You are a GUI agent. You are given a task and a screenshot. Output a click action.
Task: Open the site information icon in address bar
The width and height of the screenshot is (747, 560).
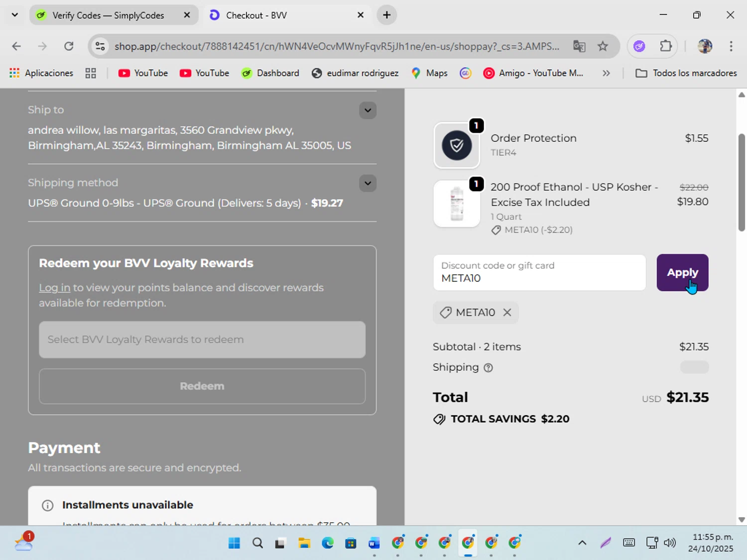tap(100, 46)
